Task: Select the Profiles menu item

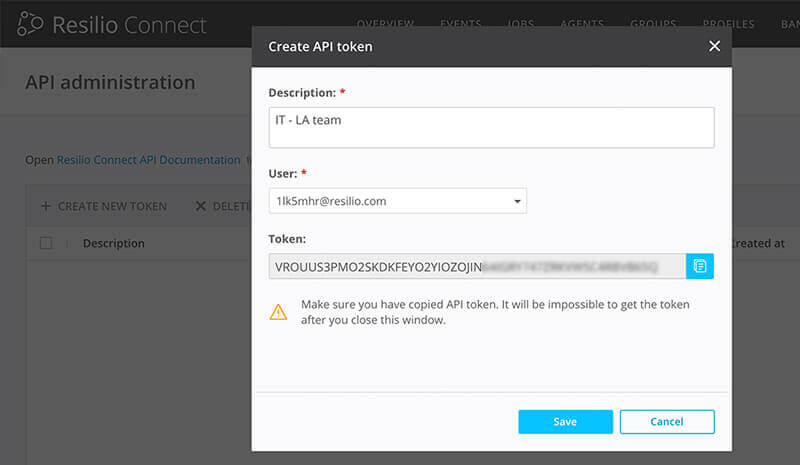Action: point(728,24)
